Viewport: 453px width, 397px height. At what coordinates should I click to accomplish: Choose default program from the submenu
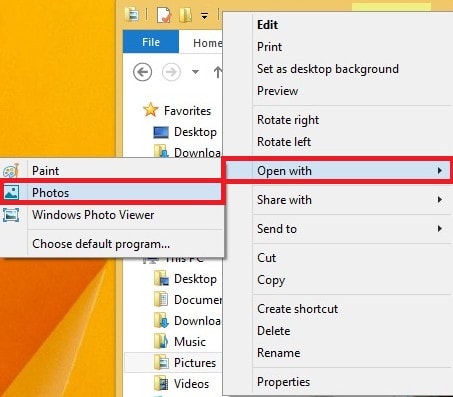click(x=101, y=244)
